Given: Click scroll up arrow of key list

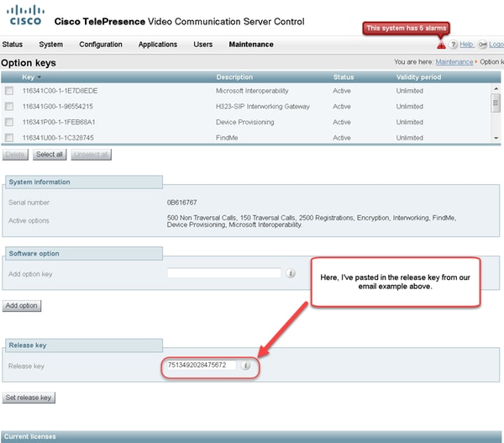Looking at the screenshot, I should [x=496, y=88].
